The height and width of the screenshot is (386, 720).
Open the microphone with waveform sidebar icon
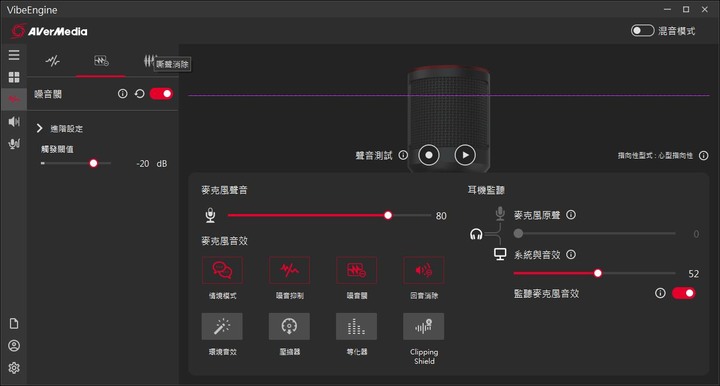pyautogui.click(x=14, y=144)
